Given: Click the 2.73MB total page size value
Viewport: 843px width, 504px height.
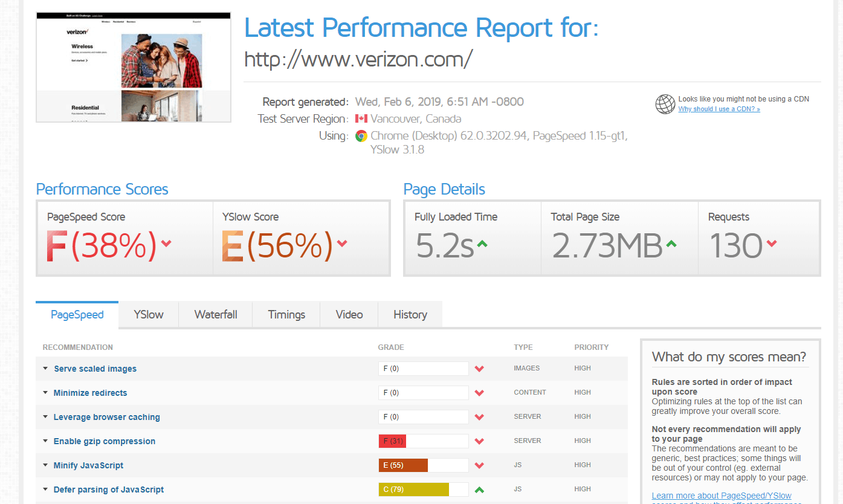Looking at the screenshot, I should point(607,247).
